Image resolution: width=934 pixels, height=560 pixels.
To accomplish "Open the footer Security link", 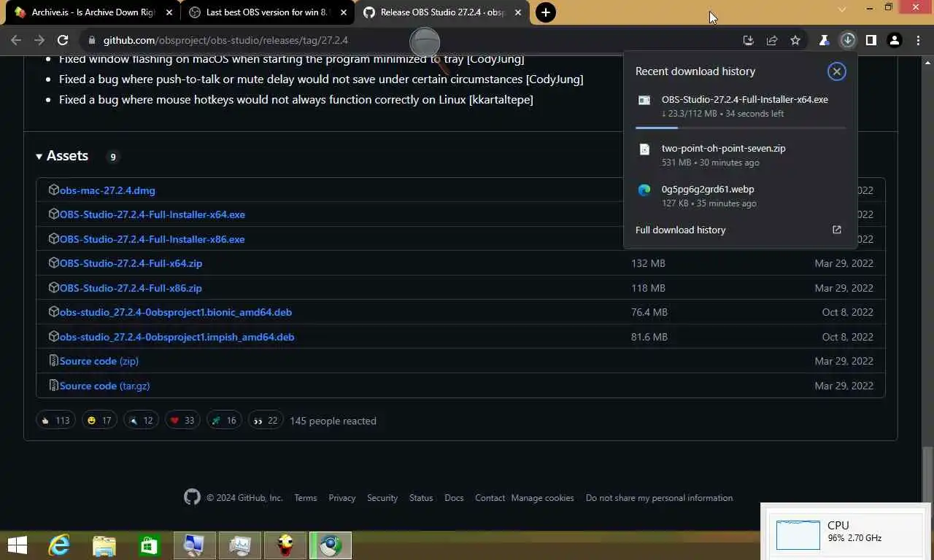I will [382, 498].
